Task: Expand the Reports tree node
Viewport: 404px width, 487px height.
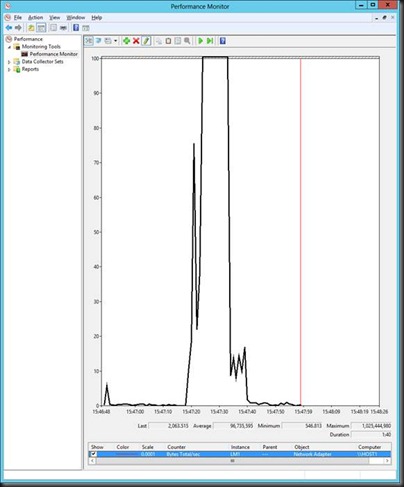Action: (x=9, y=69)
